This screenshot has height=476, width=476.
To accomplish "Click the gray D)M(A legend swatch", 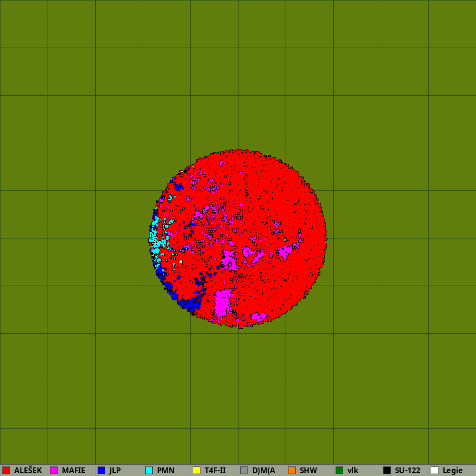I will pos(244,470).
